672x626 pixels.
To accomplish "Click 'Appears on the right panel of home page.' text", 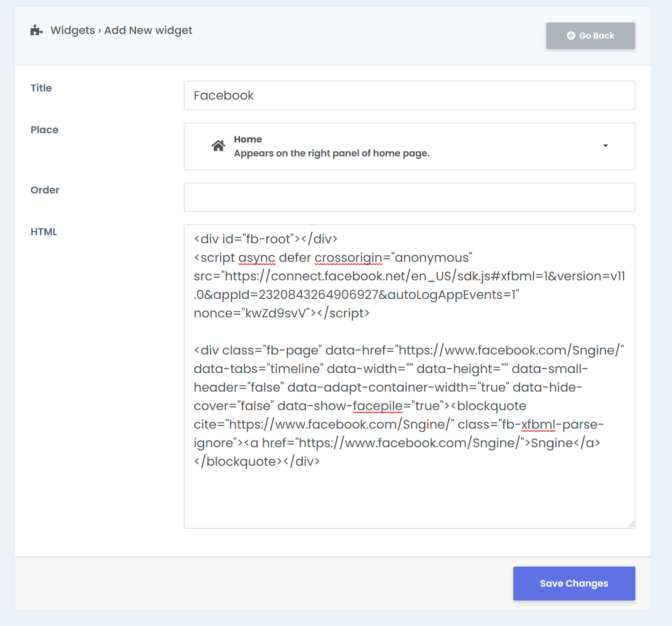I will (x=332, y=153).
